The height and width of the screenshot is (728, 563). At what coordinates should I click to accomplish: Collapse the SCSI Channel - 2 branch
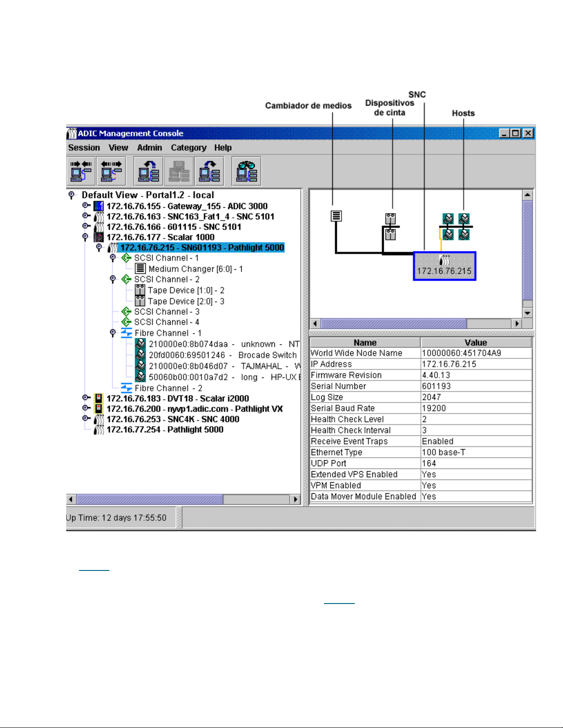113,279
